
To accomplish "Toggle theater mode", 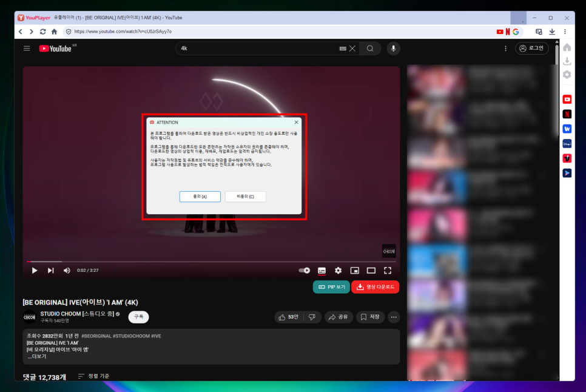I will pos(371,270).
